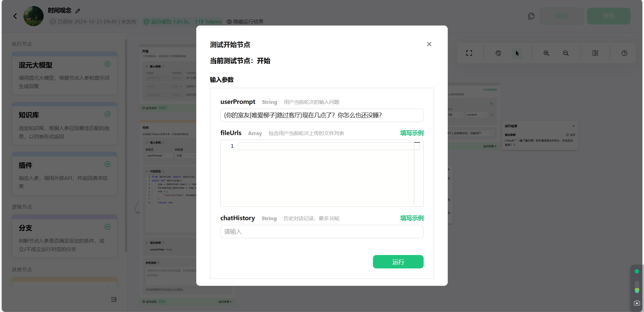
Task: Click the userPrompt text input field
Action: click(322, 115)
